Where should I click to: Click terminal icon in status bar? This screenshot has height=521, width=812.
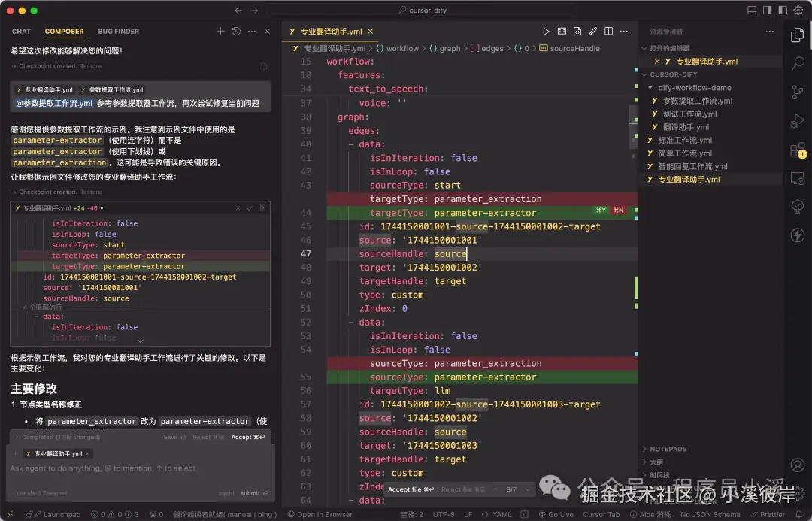pos(524,514)
